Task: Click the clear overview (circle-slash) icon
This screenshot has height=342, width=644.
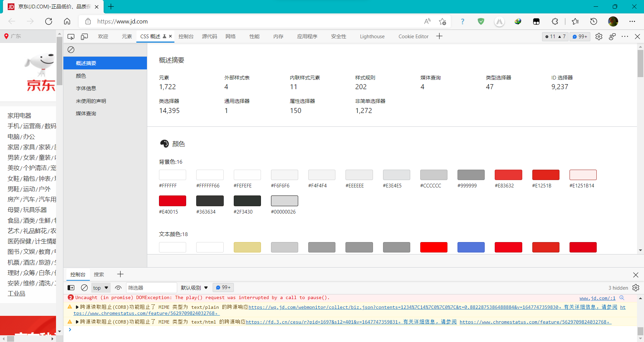Action: pos(71,50)
